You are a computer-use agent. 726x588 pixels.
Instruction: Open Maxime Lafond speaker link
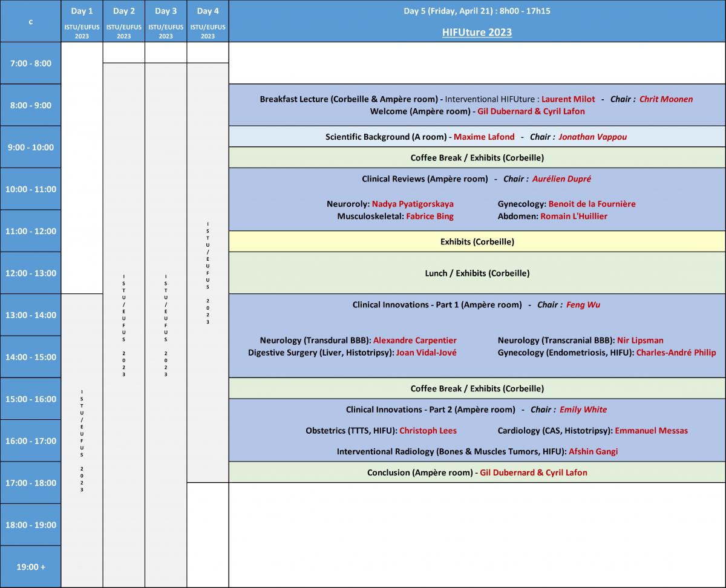click(484, 137)
